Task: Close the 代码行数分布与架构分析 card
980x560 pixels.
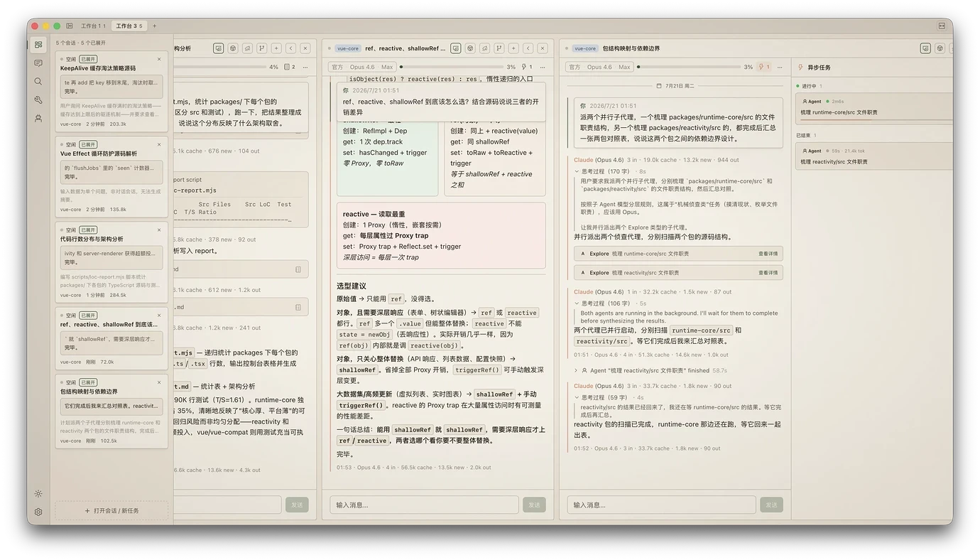Action: 159,230
